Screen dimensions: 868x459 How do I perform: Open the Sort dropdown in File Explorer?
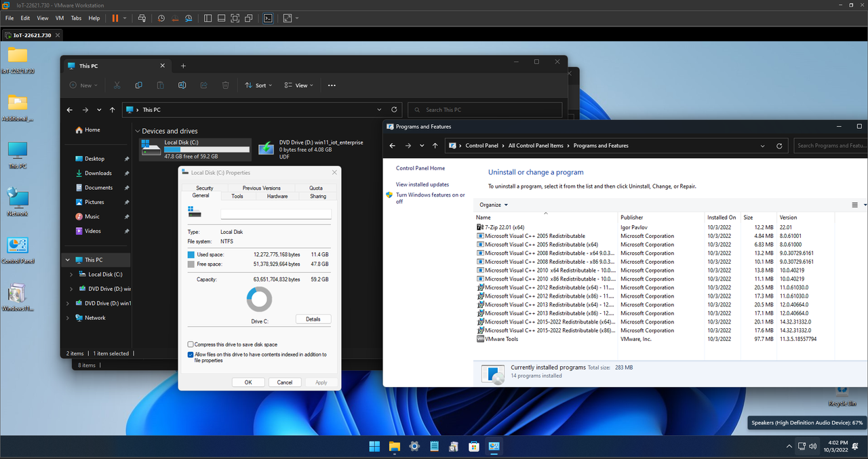point(258,85)
